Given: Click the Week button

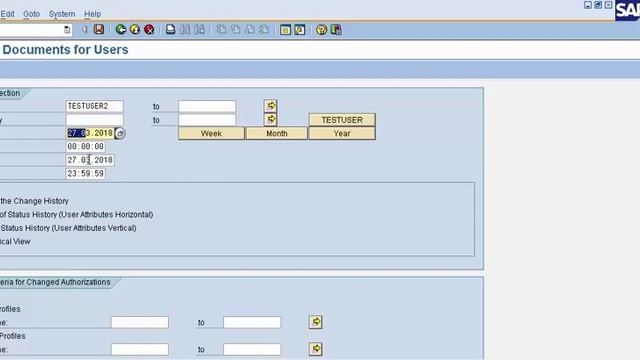Looking at the screenshot, I should 211,133.
